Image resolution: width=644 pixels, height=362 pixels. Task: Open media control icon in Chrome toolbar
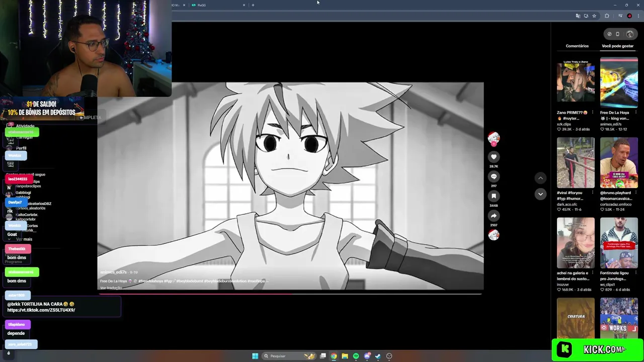pyautogui.click(x=620, y=16)
